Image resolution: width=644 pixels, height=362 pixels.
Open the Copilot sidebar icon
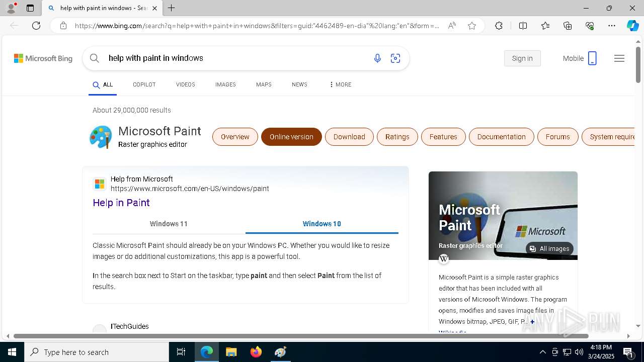click(632, 26)
